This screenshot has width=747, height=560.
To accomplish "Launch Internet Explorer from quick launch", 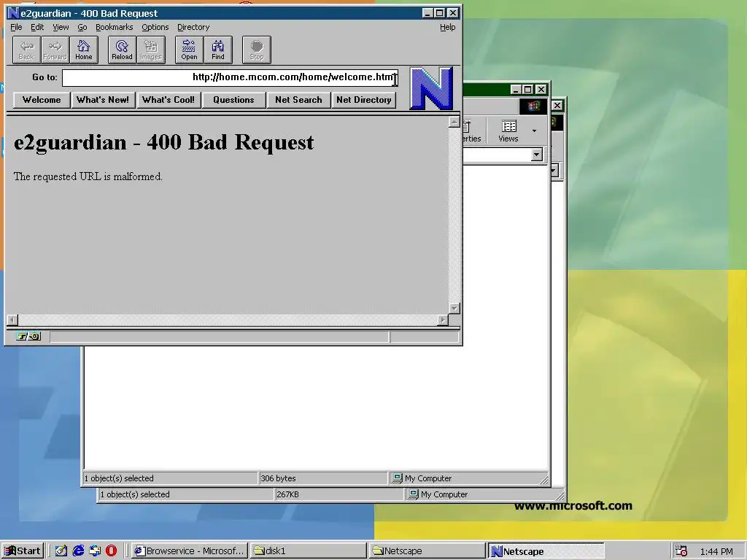I will click(78, 551).
